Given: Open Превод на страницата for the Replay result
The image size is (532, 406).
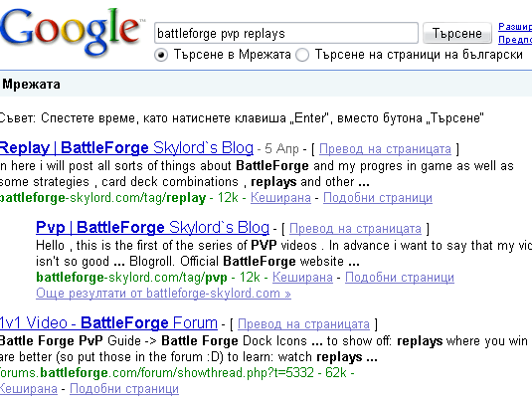Looking at the screenshot, I should pyautogui.click(x=385, y=149).
